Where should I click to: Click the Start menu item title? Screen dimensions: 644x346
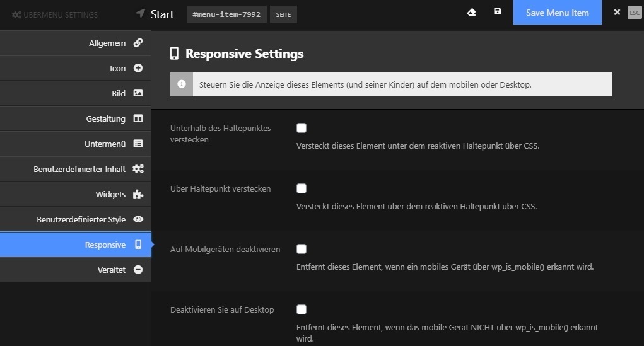[x=162, y=14]
